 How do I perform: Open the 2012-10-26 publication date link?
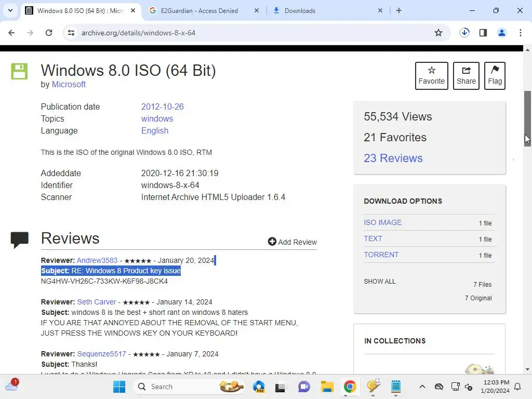pyautogui.click(x=162, y=107)
